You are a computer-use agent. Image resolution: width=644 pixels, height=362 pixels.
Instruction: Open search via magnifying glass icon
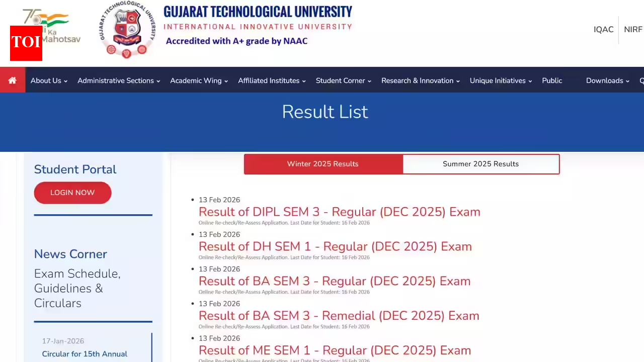pyautogui.click(x=641, y=80)
